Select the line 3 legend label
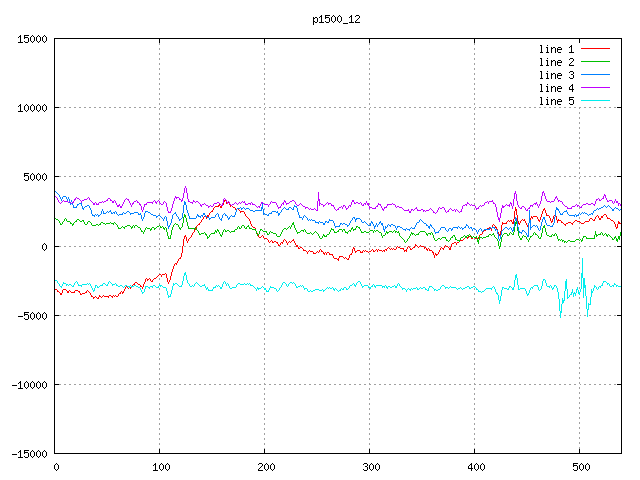640x480 pixels. pos(556,75)
